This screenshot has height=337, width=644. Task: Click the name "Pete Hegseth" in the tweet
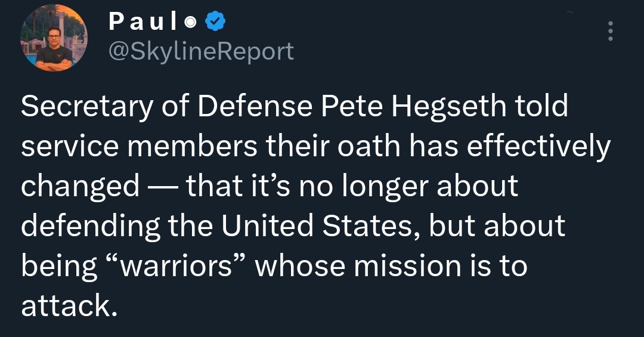point(413,106)
